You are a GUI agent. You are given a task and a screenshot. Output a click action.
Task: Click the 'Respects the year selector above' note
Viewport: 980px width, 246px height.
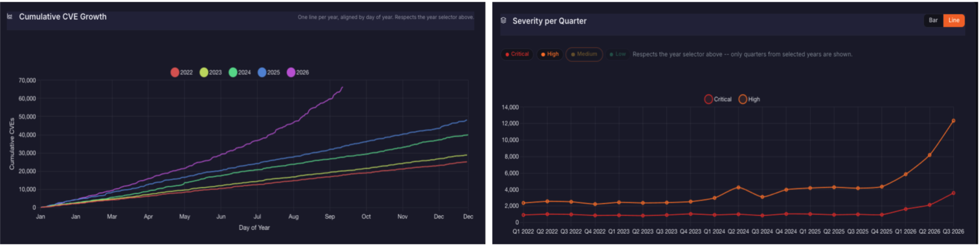pos(742,54)
